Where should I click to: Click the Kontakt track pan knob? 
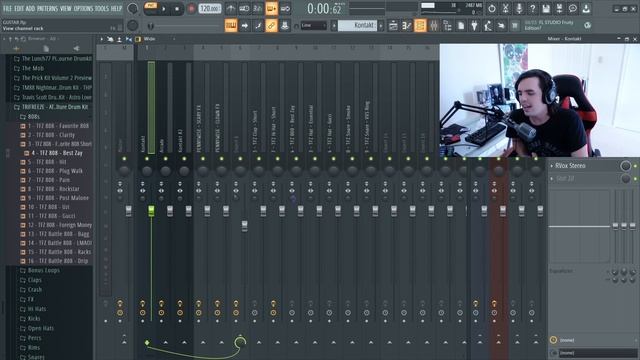coord(147,171)
